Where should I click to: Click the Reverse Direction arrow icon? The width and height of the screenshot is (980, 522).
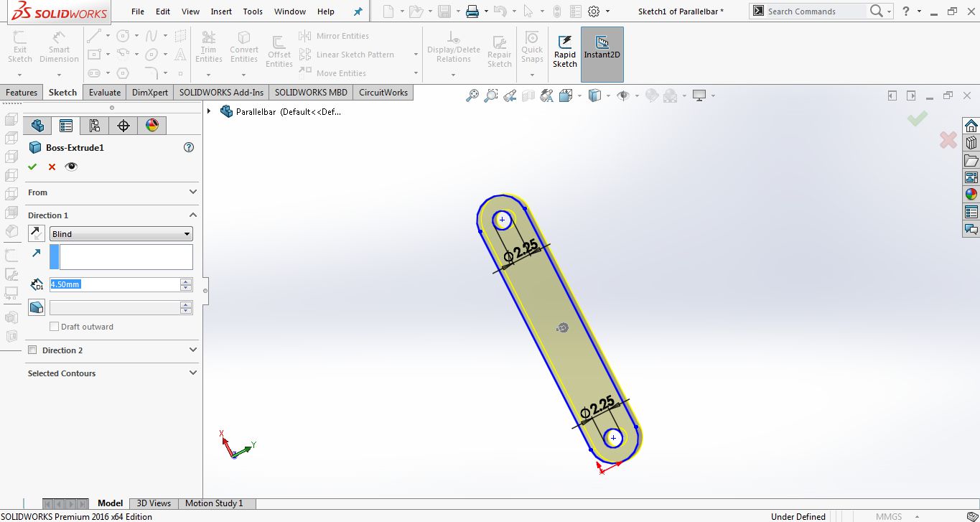pyautogui.click(x=36, y=233)
